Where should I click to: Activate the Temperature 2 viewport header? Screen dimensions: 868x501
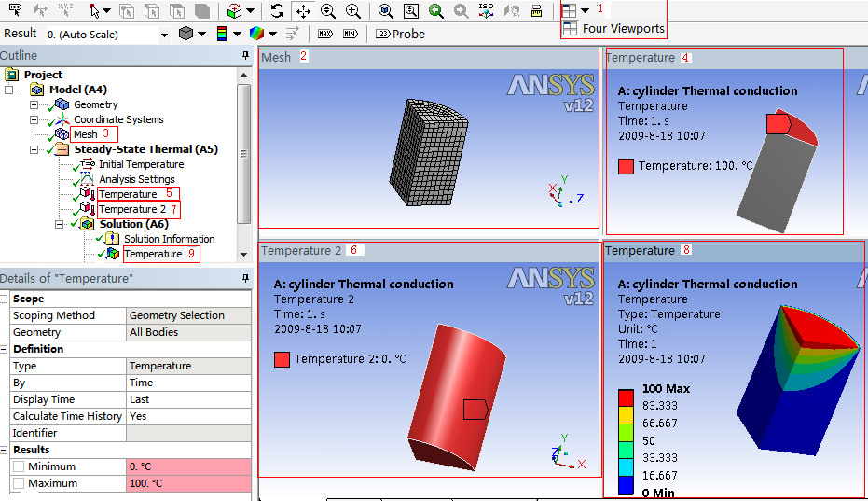coord(429,251)
